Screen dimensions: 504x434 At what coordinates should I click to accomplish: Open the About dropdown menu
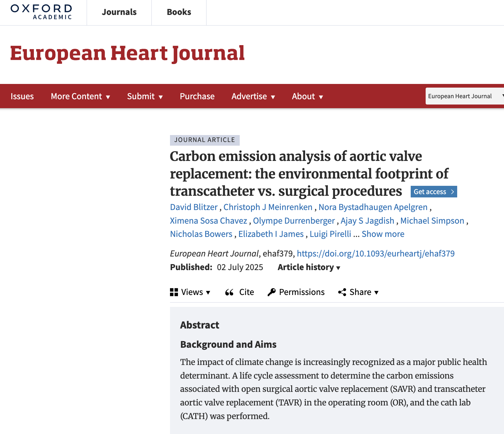307,97
